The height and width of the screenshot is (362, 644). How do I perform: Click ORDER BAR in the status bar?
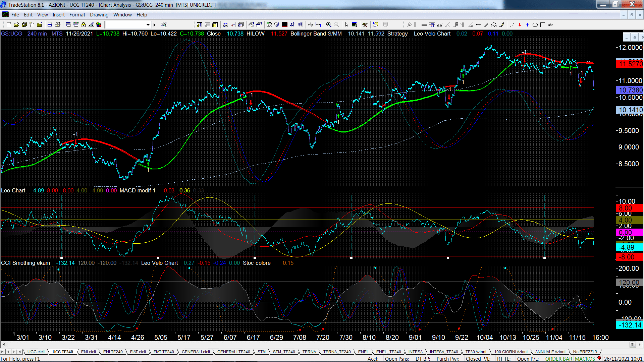coord(558,359)
